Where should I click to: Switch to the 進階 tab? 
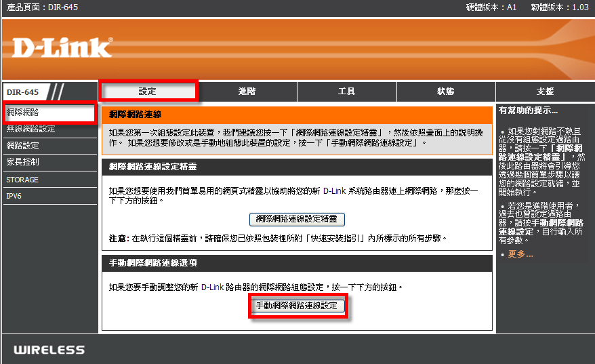(247, 91)
